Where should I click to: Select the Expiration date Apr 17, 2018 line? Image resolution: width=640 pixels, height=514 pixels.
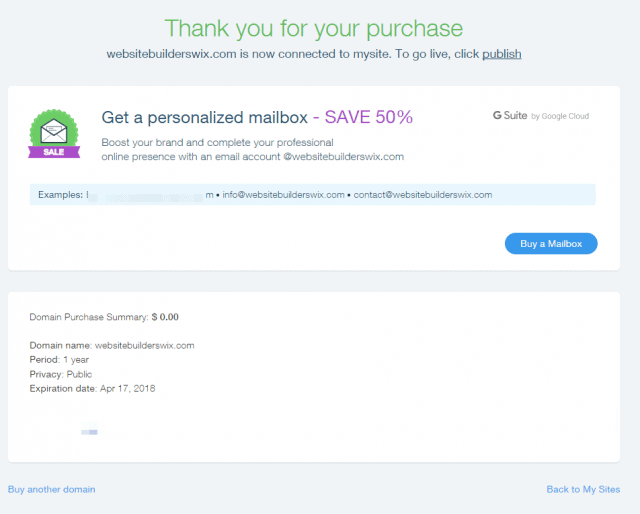(x=92, y=388)
